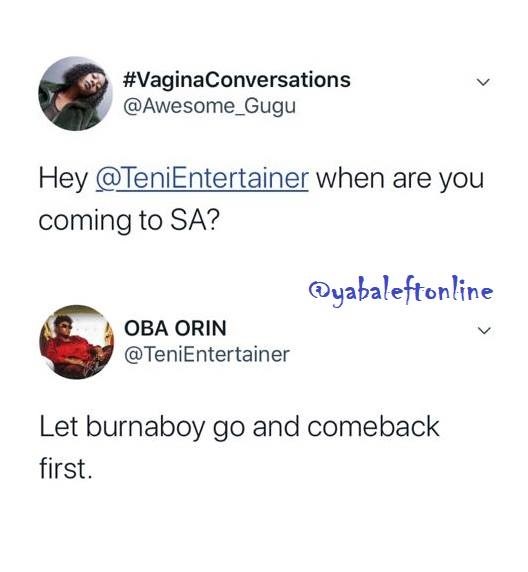This screenshot has height=572, width=528.
Task: Open Awesome_Gugu's profile picture
Action: (76, 94)
